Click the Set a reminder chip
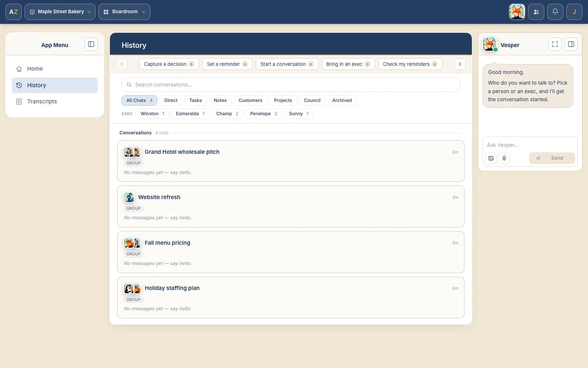The image size is (588, 368). coord(227,64)
